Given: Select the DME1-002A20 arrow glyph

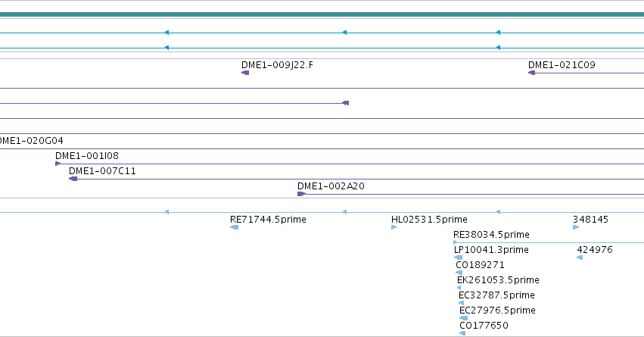Looking at the screenshot, I should pos(301,194).
